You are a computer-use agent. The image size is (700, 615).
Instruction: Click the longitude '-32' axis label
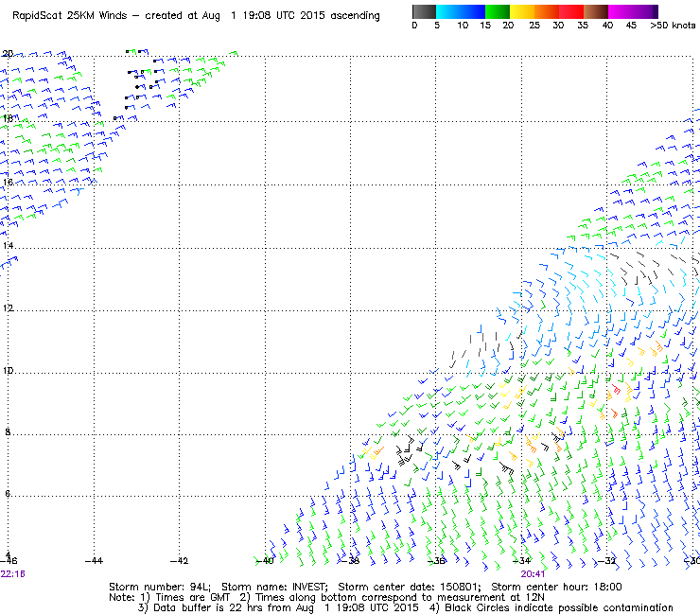tap(606, 561)
